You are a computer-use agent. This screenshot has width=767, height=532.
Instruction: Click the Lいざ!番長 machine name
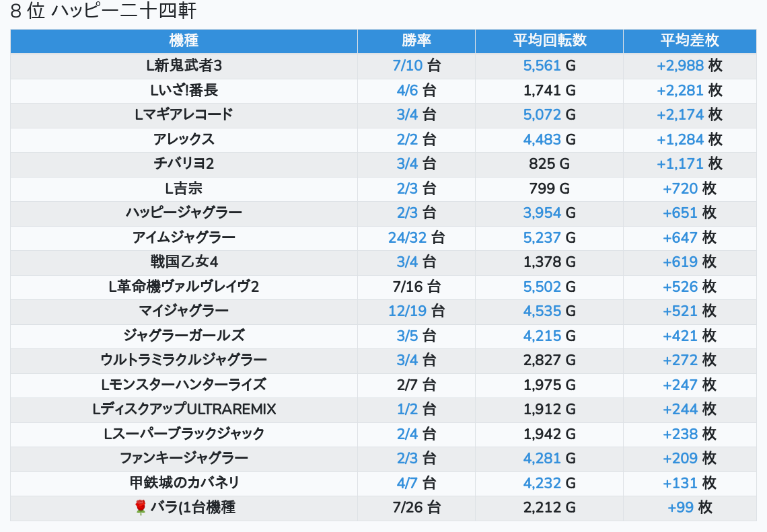click(184, 90)
